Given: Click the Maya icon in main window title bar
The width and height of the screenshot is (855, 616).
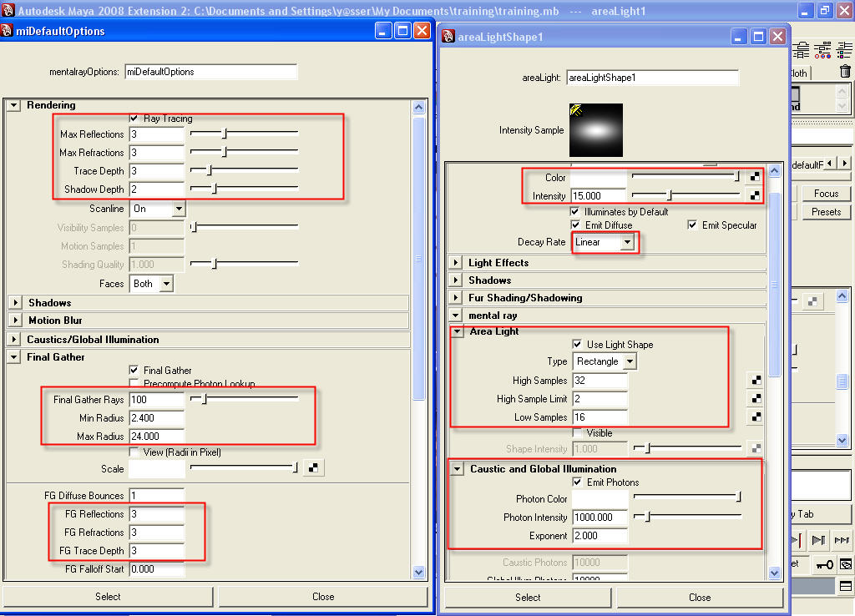Looking at the screenshot, I should click(x=8, y=9).
